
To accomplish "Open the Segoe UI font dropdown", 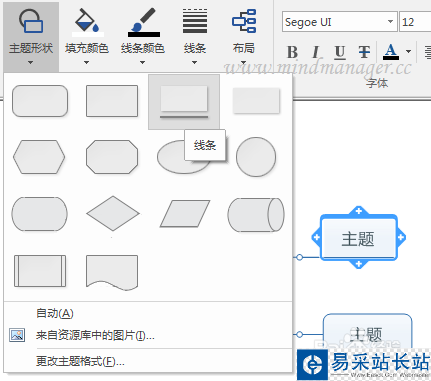I will click(390, 22).
